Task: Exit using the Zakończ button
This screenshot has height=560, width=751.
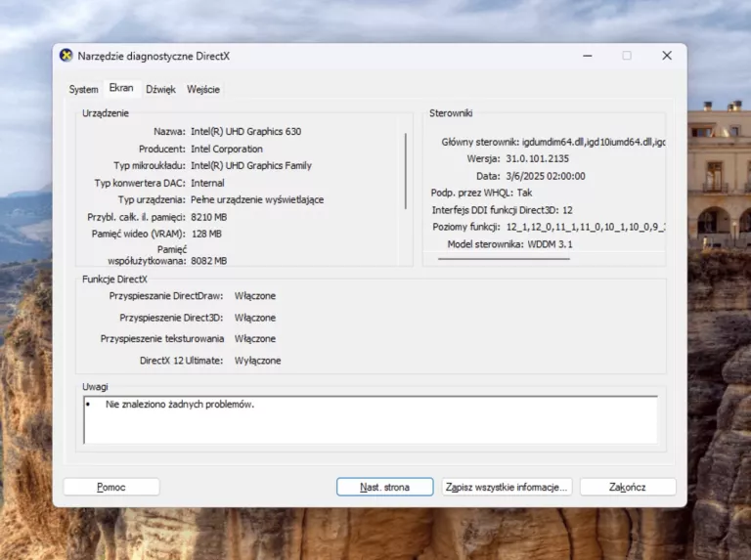Action: 627,487
